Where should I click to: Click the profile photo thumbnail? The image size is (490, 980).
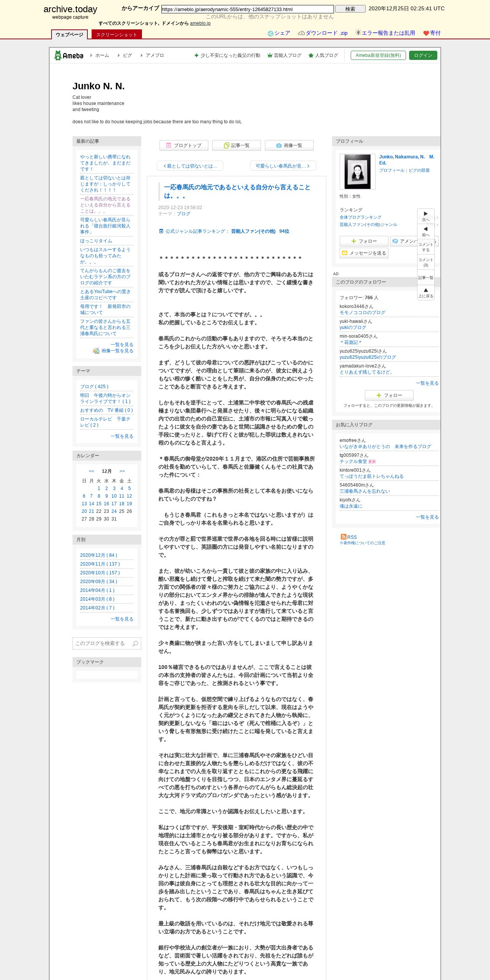pyautogui.click(x=358, y=172)
